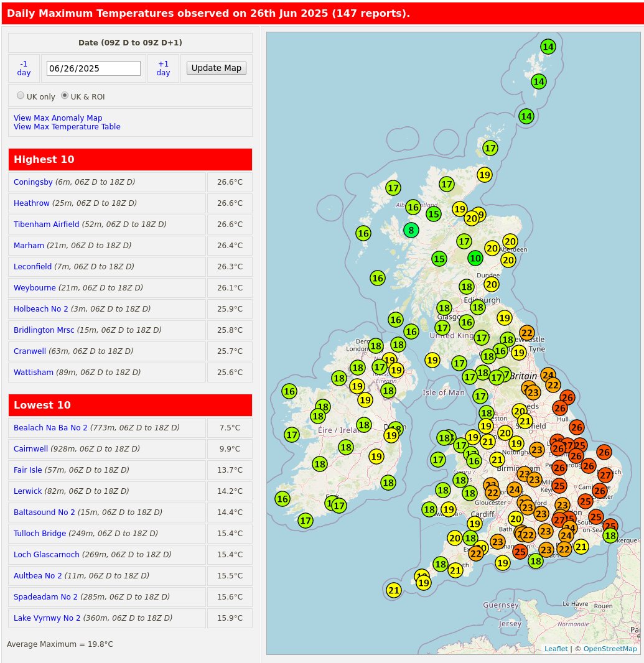Open the Heathrow station link
Screen dimensions: 644x663
pos(31,203)
